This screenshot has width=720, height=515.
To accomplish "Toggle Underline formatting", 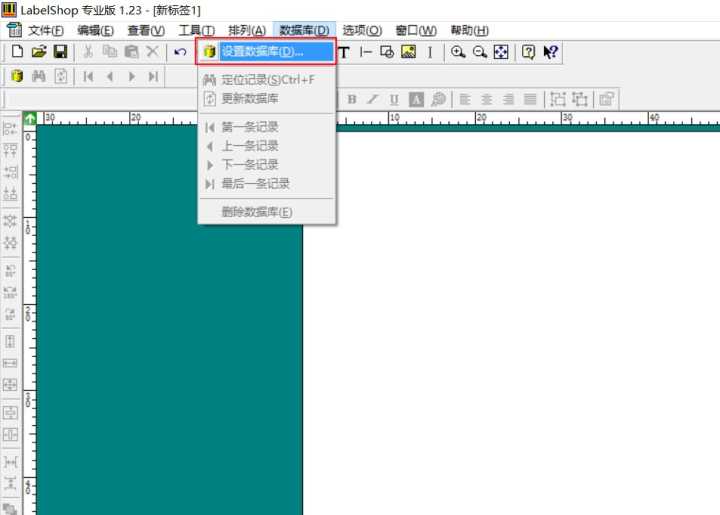I will 394,99.
